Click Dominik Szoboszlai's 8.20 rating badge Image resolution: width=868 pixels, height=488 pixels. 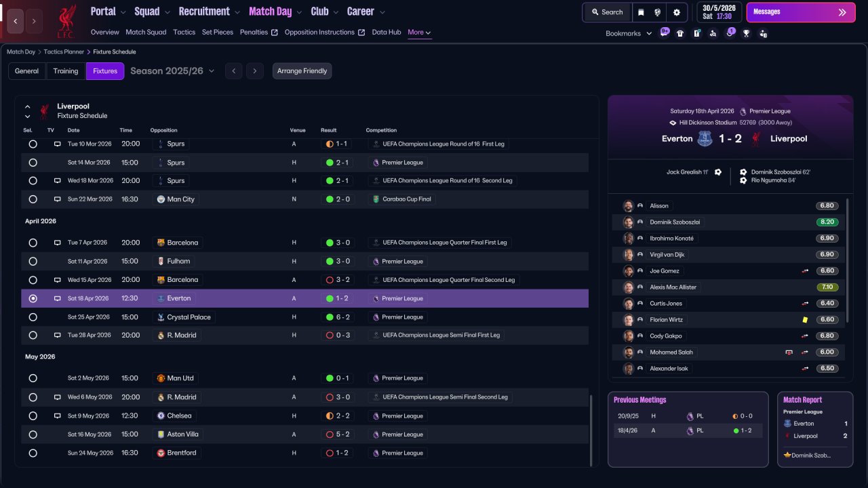(827, 222)
